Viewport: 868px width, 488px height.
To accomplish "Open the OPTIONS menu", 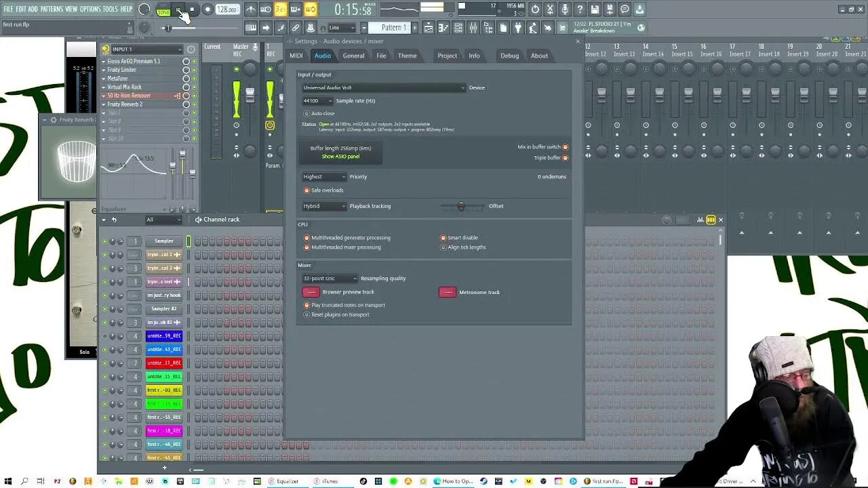I will [x=90, y=9].
